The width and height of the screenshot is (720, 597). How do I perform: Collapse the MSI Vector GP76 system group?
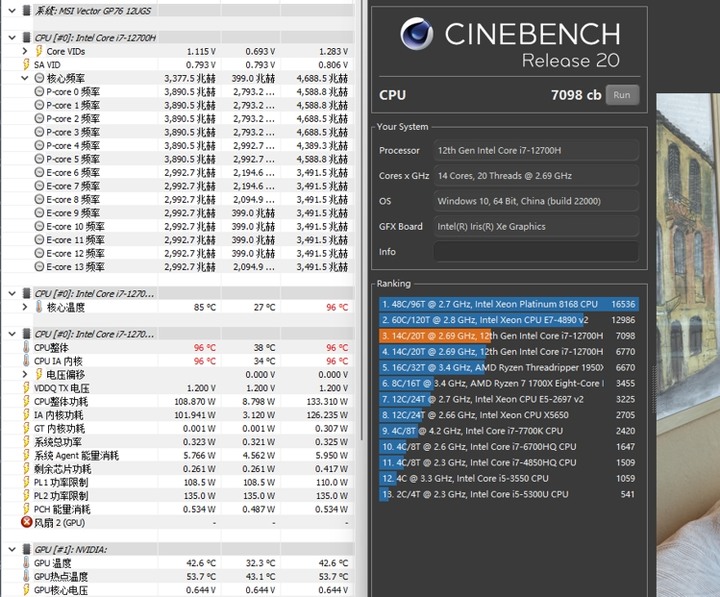[12, 10]
